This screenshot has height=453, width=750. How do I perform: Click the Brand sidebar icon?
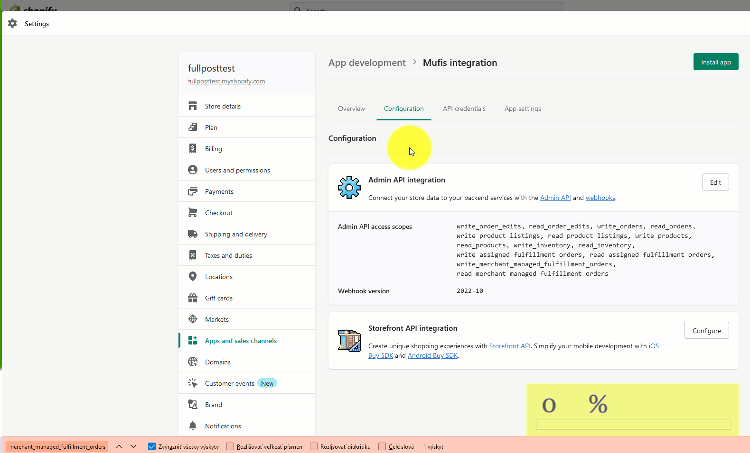coord(193,404)
